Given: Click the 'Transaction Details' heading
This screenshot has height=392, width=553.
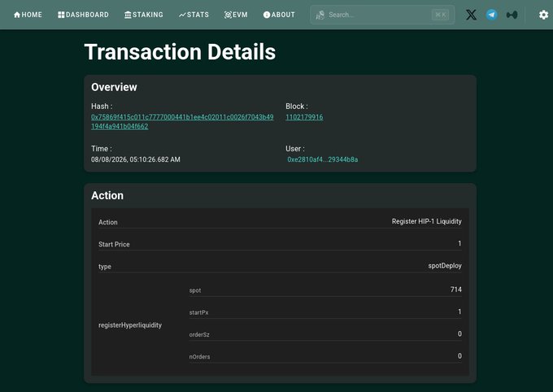Looking at the screenshot, I should pyautogui.click(x=180, y=52).
